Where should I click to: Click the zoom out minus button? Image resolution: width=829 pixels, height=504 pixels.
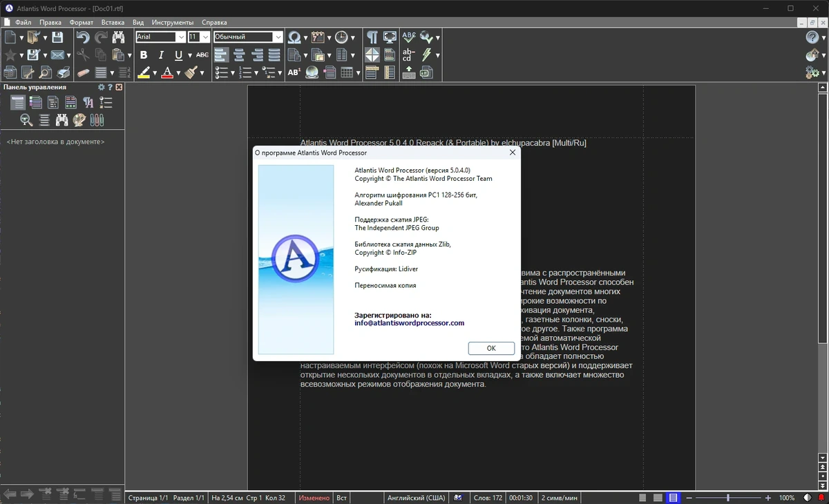pyautogui.click(x=690, y=497)
